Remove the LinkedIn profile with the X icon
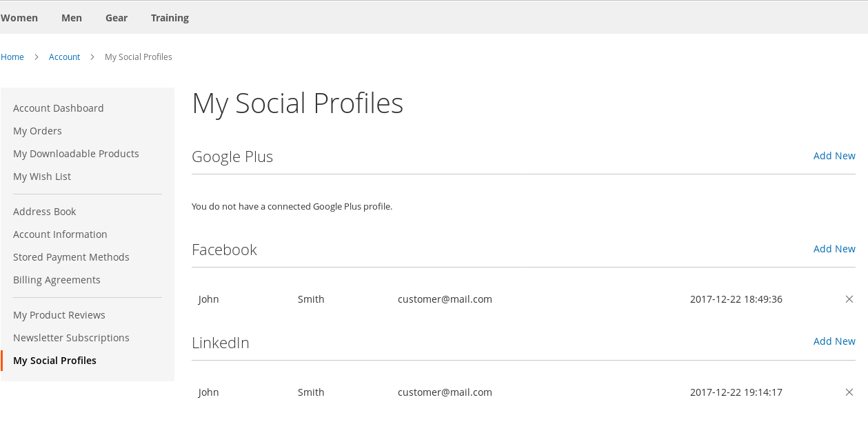868x433 pixels. click(849, 392)
